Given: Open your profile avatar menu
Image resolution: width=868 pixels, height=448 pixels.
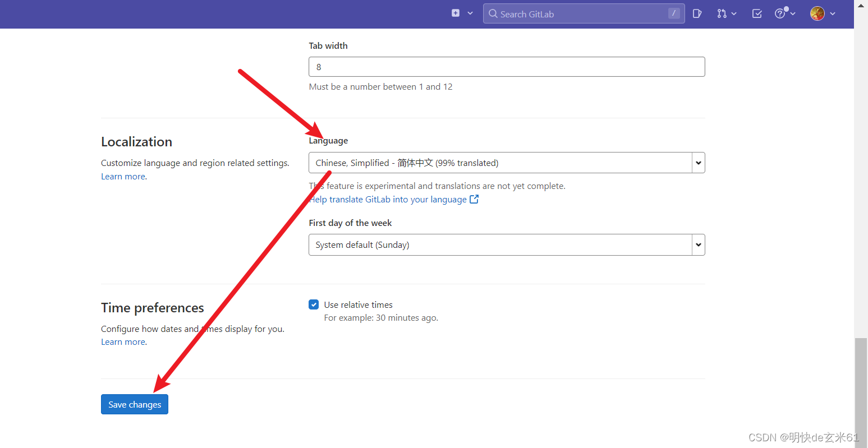Looking at the screenshot, I should click(817, 13).
